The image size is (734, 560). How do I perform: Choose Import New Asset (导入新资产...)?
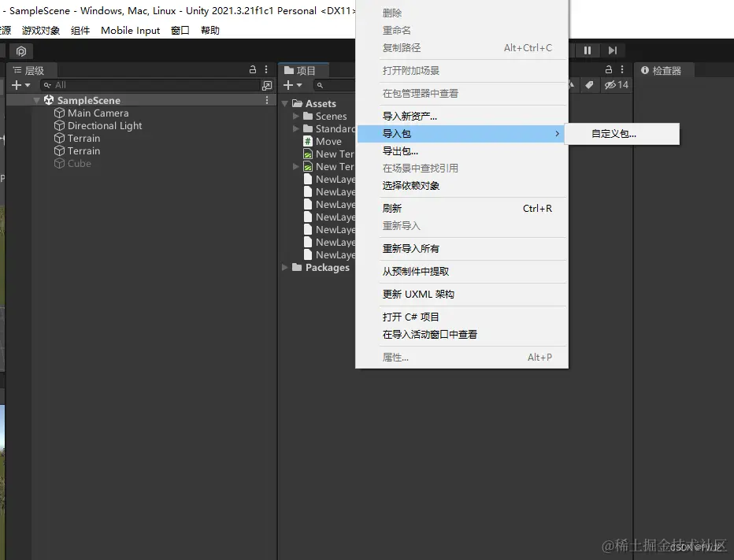461,116
